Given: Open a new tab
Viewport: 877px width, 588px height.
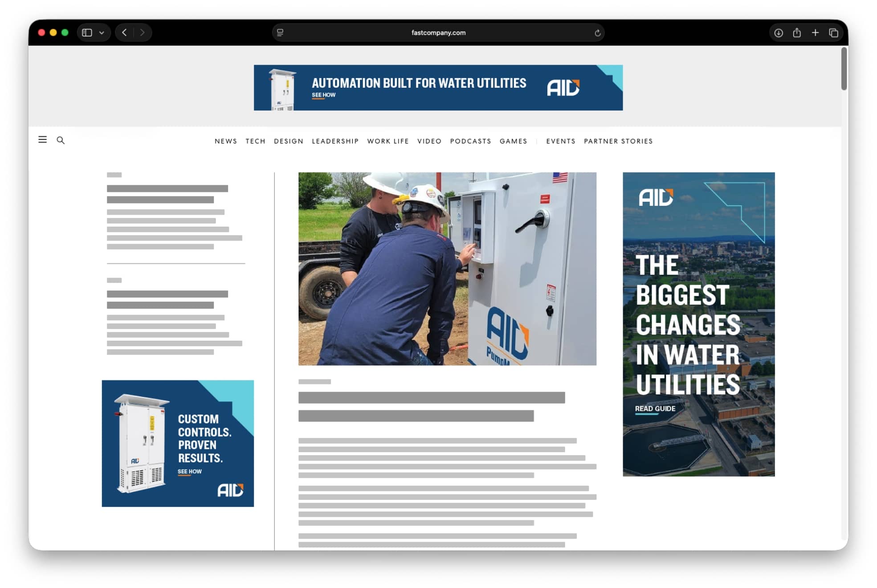Looking at the screenshot, I should point(815,33).
